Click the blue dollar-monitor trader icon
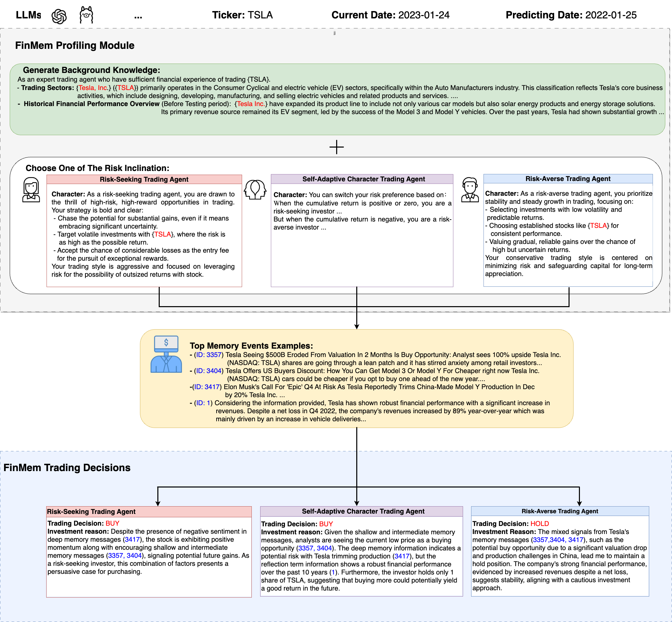Screen dimensions: 672x622 (166, 354)
